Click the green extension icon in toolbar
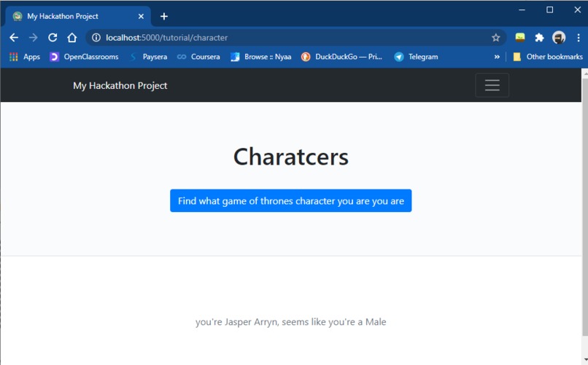 tap(520, 37)
